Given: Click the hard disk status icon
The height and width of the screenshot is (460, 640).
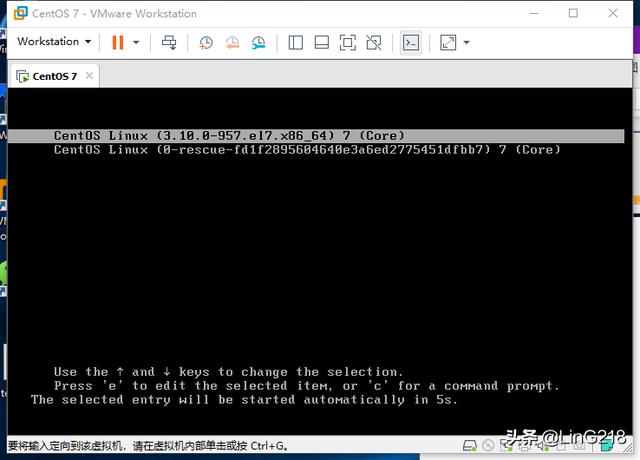Looking at the screenshot, I should (x=470, y=445).
